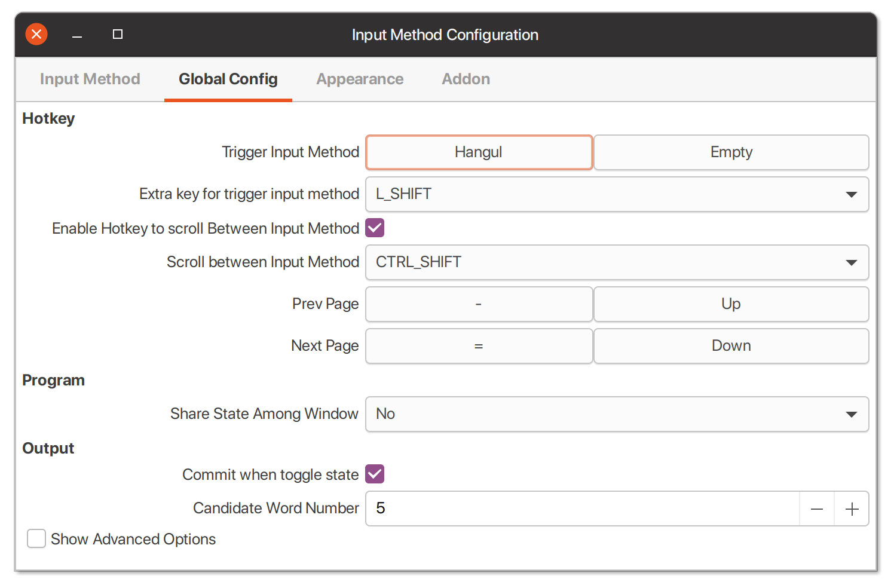The width and height of the screenshot is (894, 588).
Task: Go to the Addon tab
Action: [466, 79]
